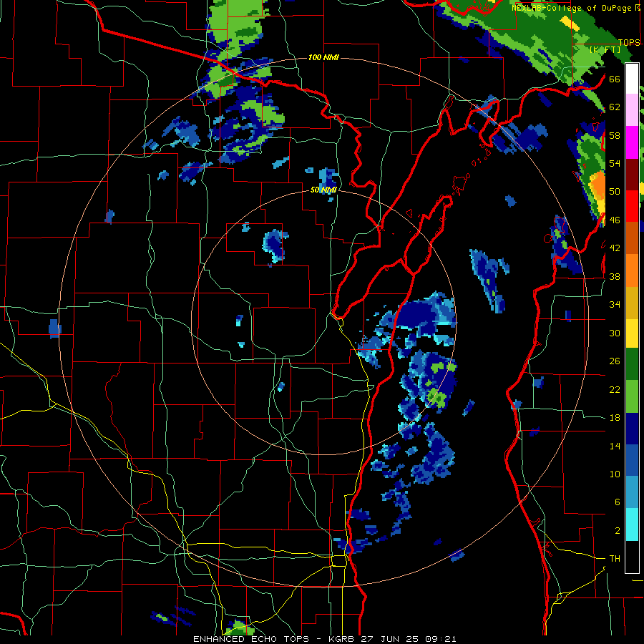The image size is (644, 644).
Task: Click the 58 legend value
Action: (615, 135)
